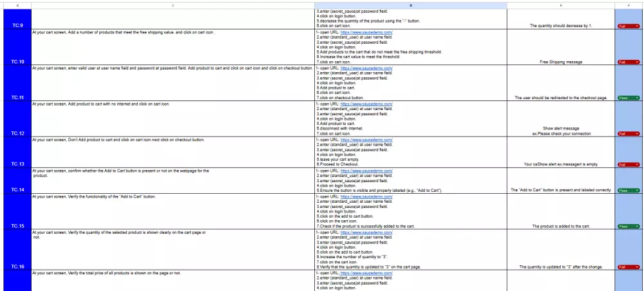644x291 pixels.
Task: Select the TC.9 test ID cell
Action: 17,19
